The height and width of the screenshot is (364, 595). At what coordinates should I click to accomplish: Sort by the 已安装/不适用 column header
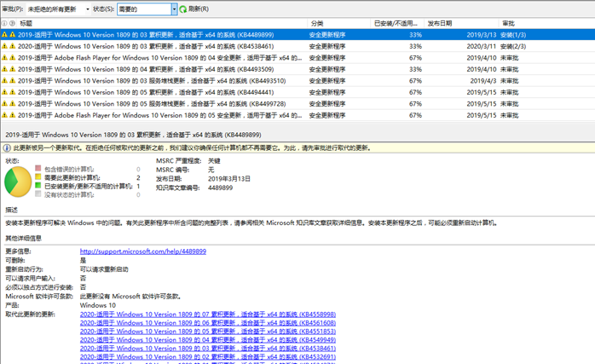pos(396,23)
